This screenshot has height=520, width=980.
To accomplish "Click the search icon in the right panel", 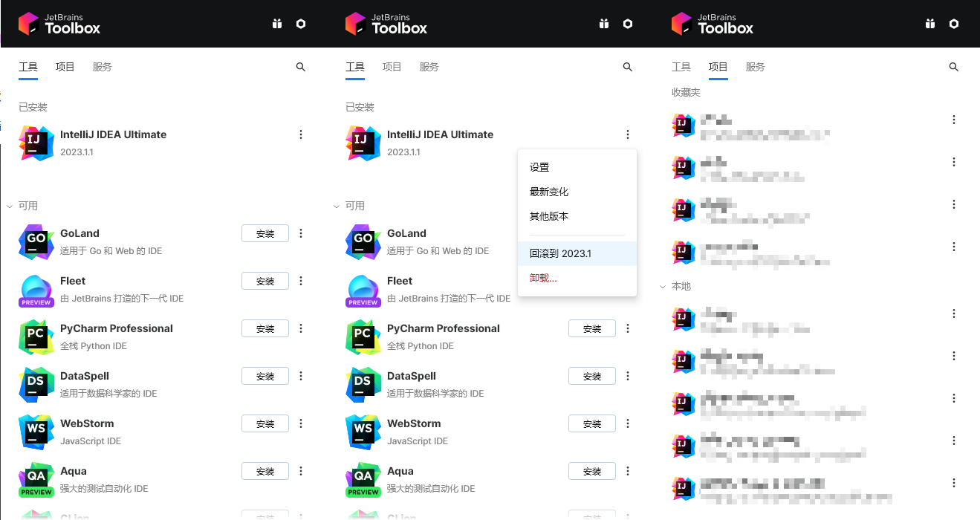I will [x=954, y=67].
